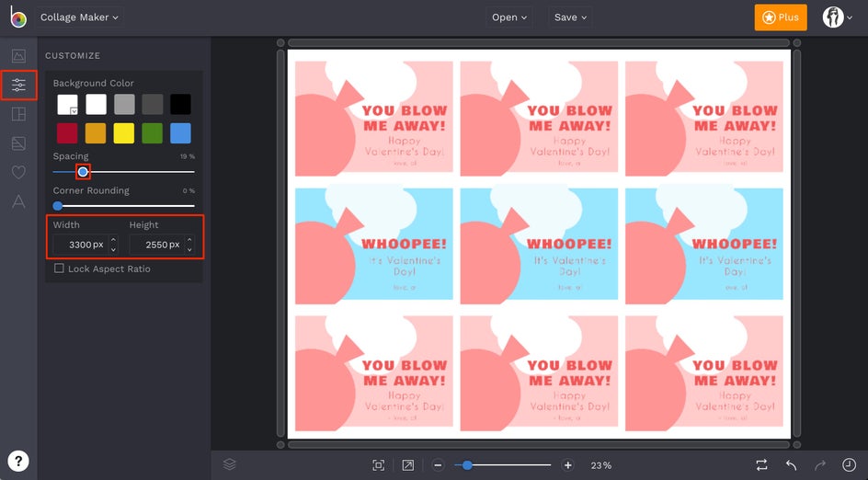Select the white background color swatch
Image resolution: width=868 pixels, height=480 pixels.
(x=96, y=104)
